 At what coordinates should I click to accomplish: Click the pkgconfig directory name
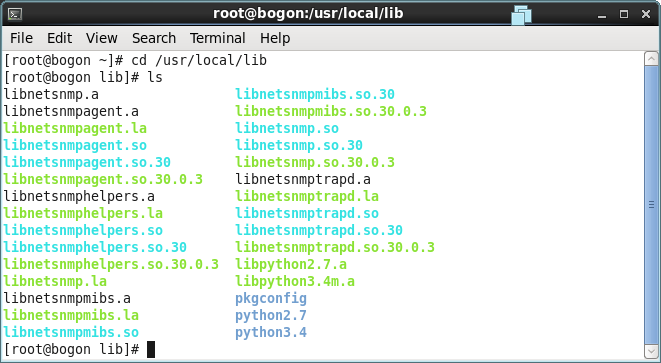271,298
